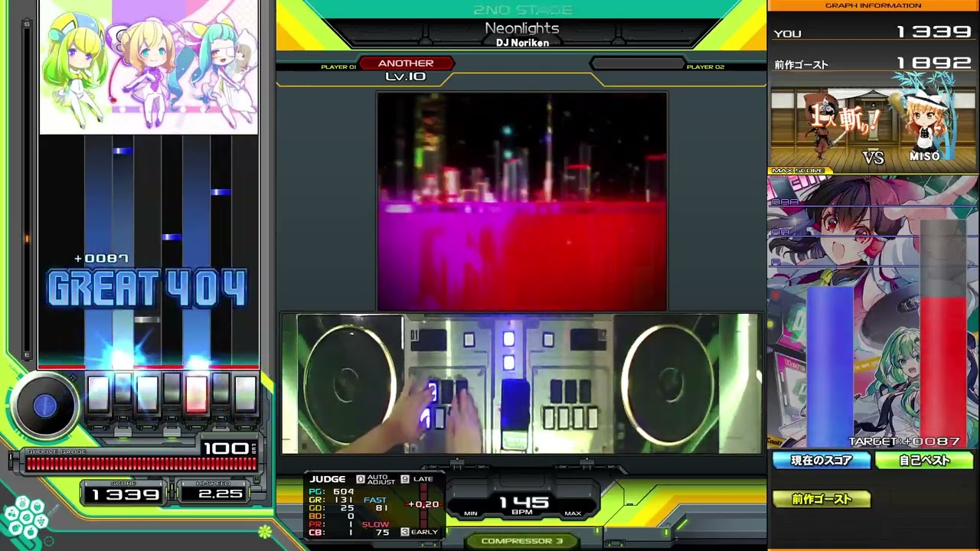Click the GREAT 404 combo text
Viewport: 980px width, 551px height.
click(x=147, y=289)
